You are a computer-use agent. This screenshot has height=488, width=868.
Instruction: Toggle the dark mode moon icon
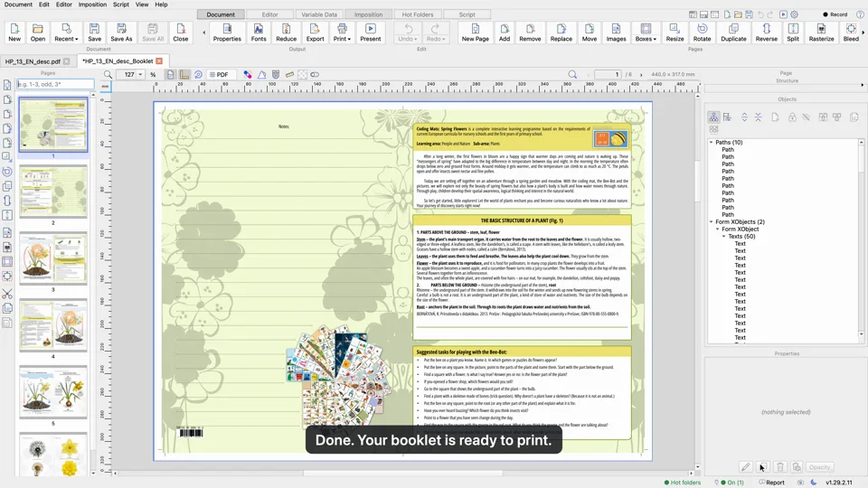(x=814, y=483)
